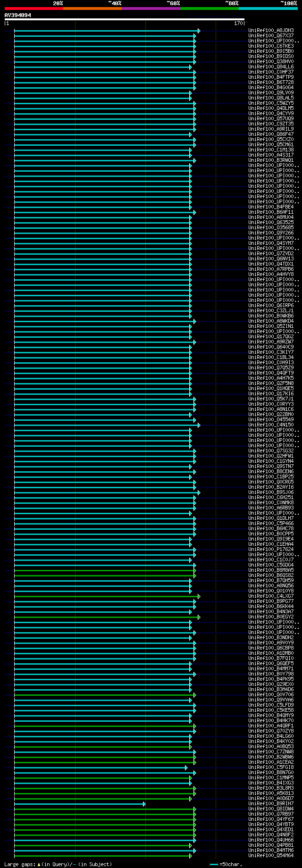Click the cyan alignment bar for UniRef100_A8JDH3
Image resolution: width=302 pixels, height=868 pixels.
pyautogui.click(x=107, y=31)
